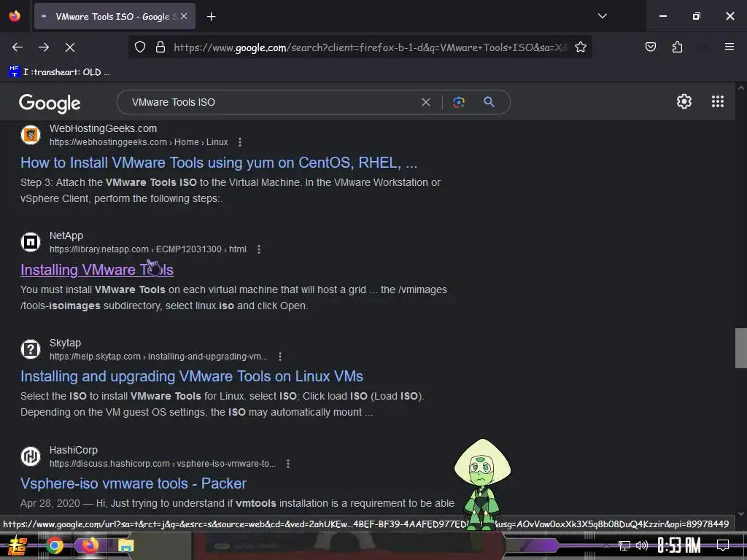This screenshot has height=560, width=747.
Task: Submit search with magnifier icon
Action: (x=489, y=101)
